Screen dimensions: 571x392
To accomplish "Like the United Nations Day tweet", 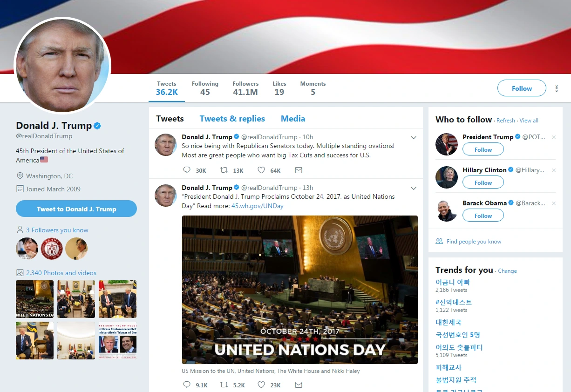I will coord(261,385).
